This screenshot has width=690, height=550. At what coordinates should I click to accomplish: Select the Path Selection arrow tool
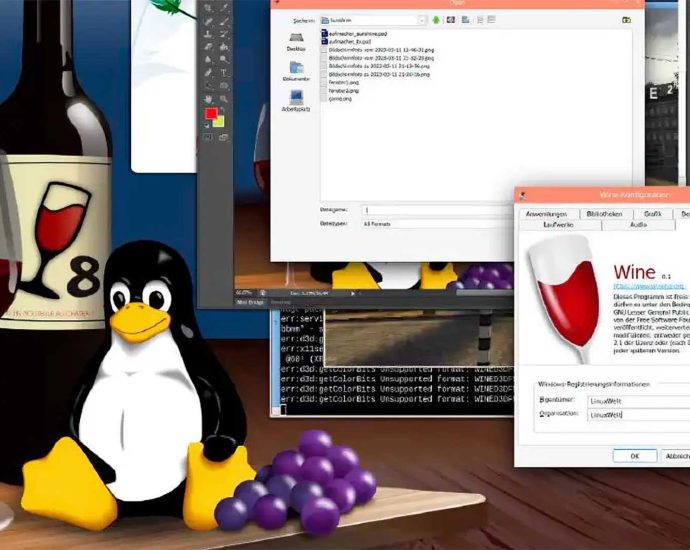coord(208,85)
